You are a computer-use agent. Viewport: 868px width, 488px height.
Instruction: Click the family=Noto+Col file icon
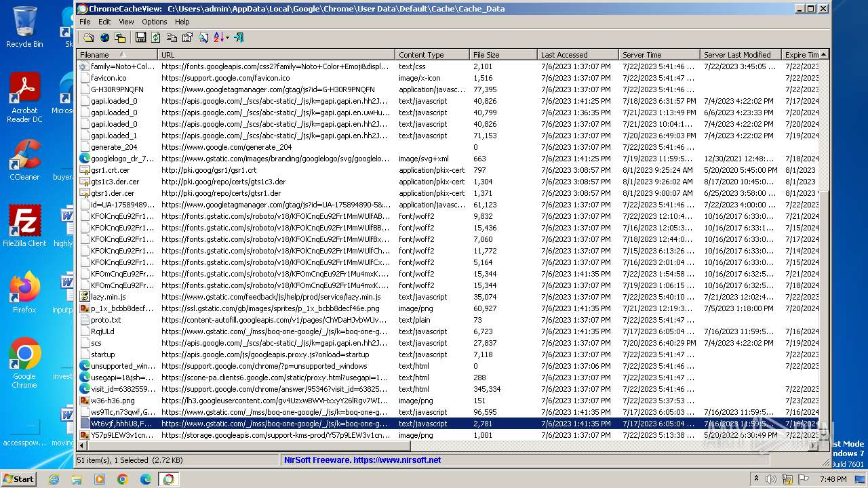[85, 66]
